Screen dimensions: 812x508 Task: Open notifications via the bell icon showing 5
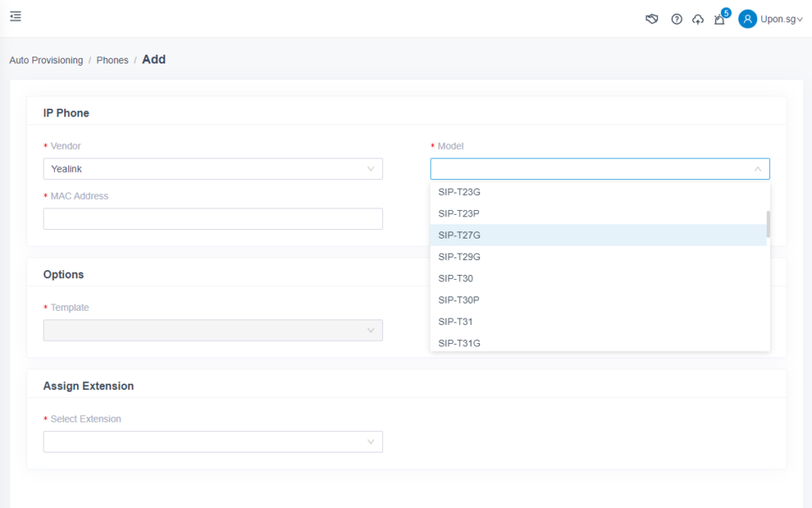coord(719,19)
